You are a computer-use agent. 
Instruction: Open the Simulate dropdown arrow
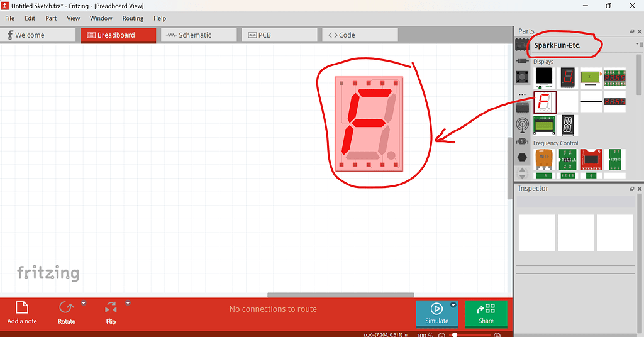coord(453,304)
